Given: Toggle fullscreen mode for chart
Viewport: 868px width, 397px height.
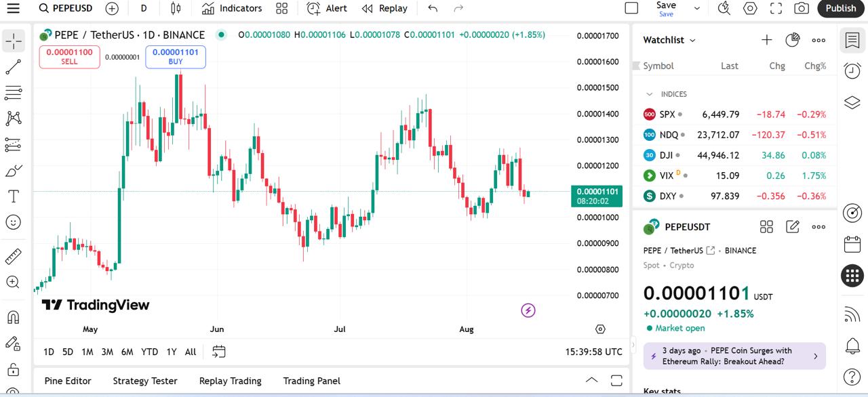Looking at the screenshot, I should pos(776,8).
